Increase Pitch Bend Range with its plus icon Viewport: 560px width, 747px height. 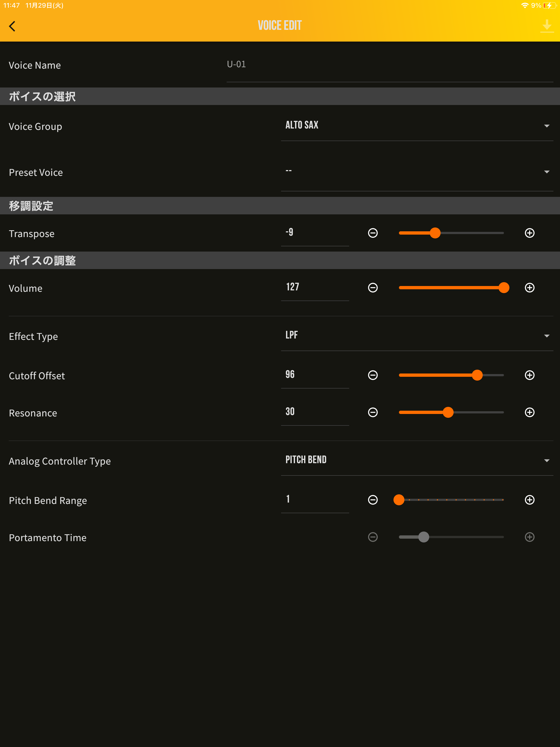(x=529, y=500)
